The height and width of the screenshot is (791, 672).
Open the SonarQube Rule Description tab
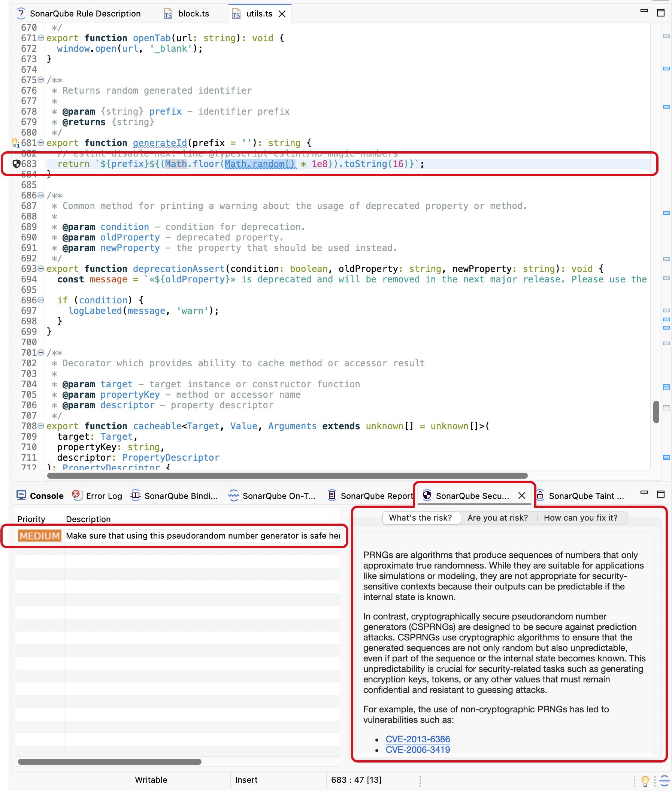point(79,14)
